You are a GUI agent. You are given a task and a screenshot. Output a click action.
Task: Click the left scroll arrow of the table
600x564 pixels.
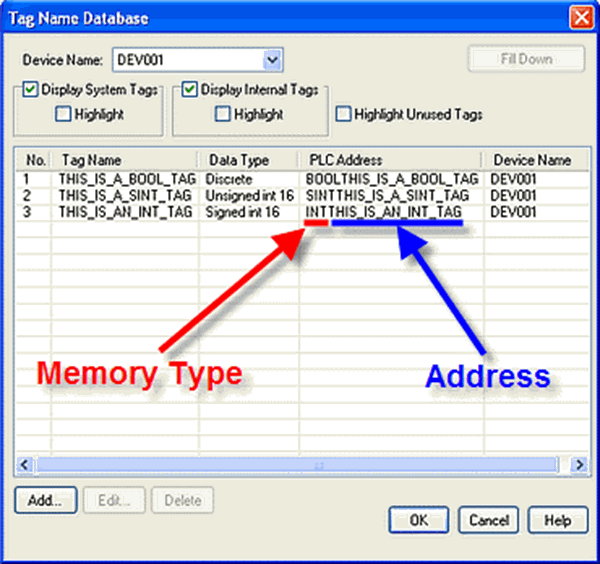click(25, 466)
